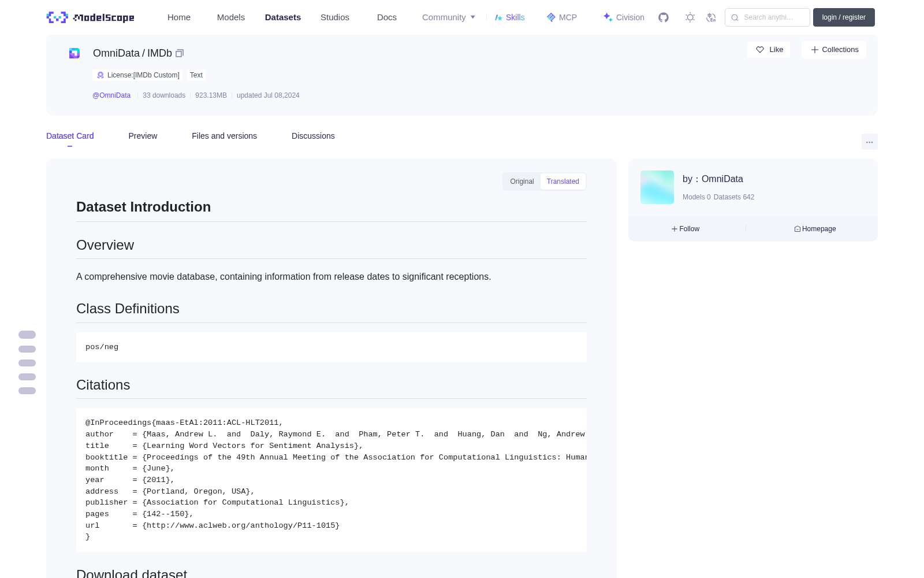
Task: Open the Docs menu item
Action: (387, 17)
